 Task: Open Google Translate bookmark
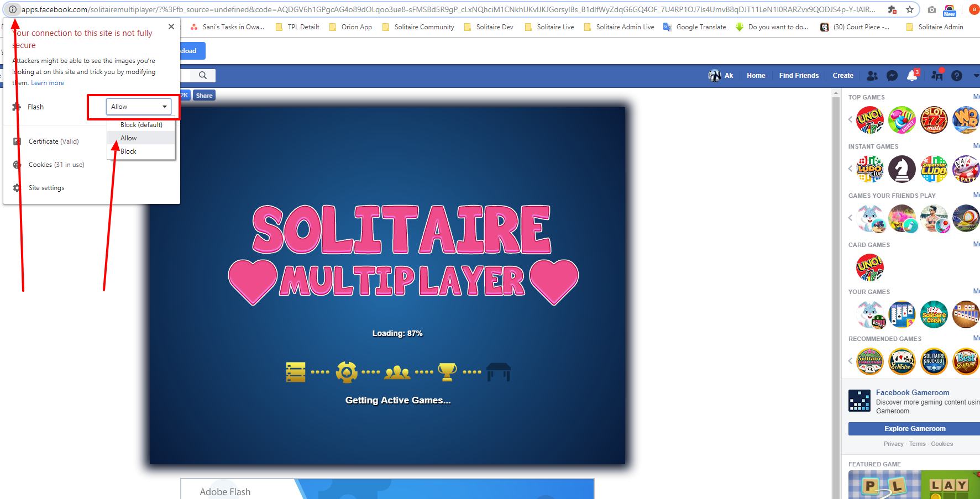(695, 27)
